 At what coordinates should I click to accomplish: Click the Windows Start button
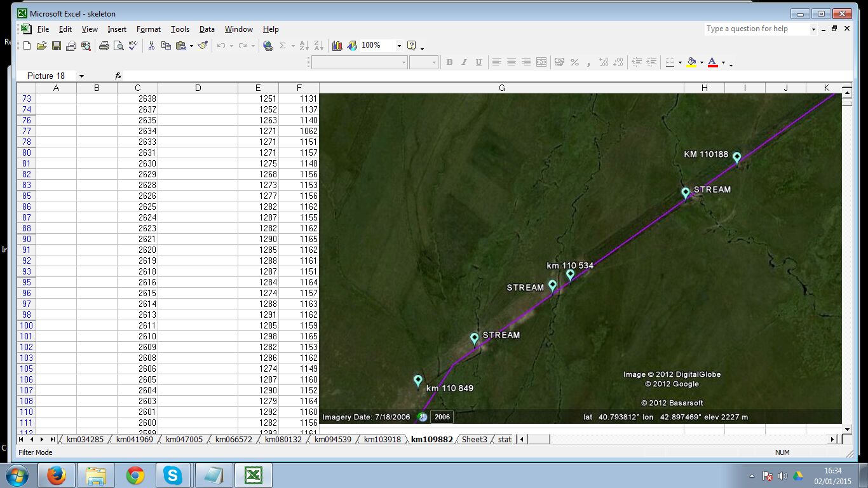17,475
